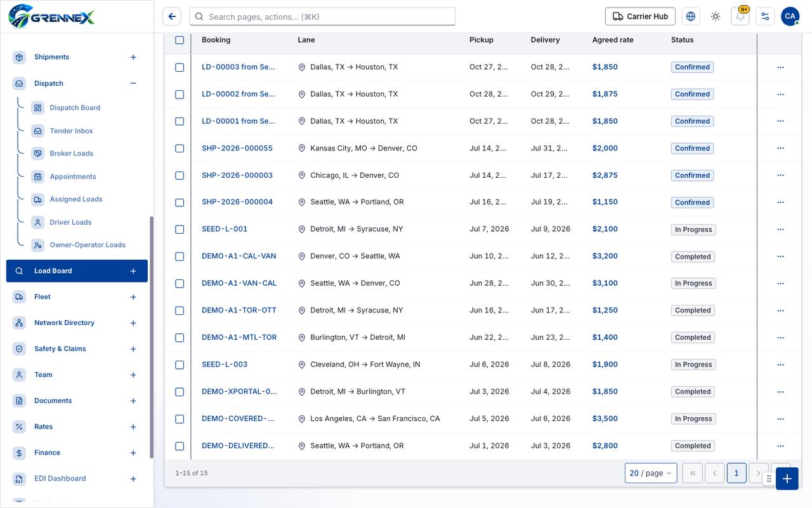Open the notifications bell

[x=740, y=17]
